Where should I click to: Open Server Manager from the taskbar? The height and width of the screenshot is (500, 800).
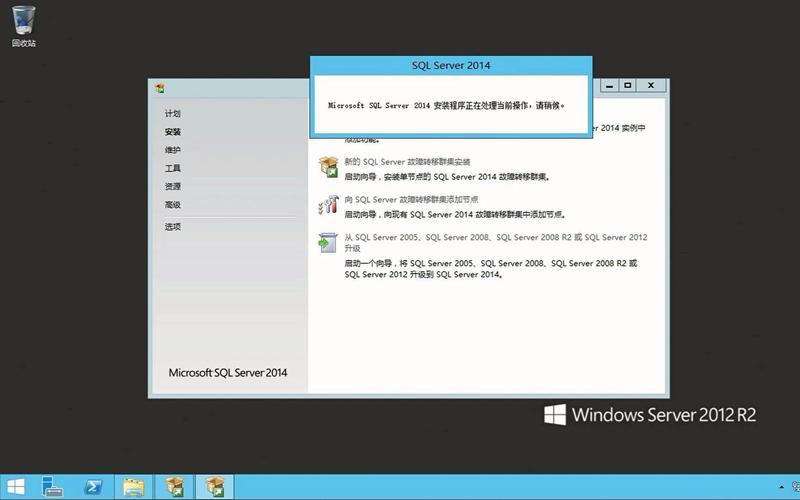(x=52, y=487)
